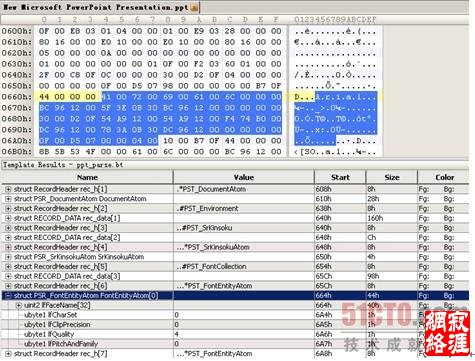Screen dimensions: 475x361
Task: Click the Template Results - ppt_parse.bt title
Action: pyautogui.click(x=63, y=165)
